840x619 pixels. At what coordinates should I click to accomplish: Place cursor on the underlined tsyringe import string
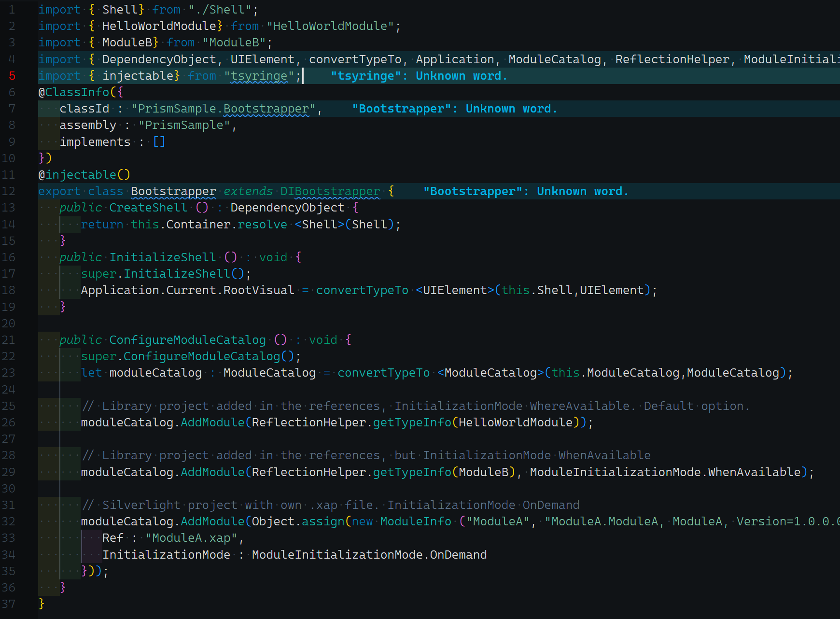pos(259,76)
